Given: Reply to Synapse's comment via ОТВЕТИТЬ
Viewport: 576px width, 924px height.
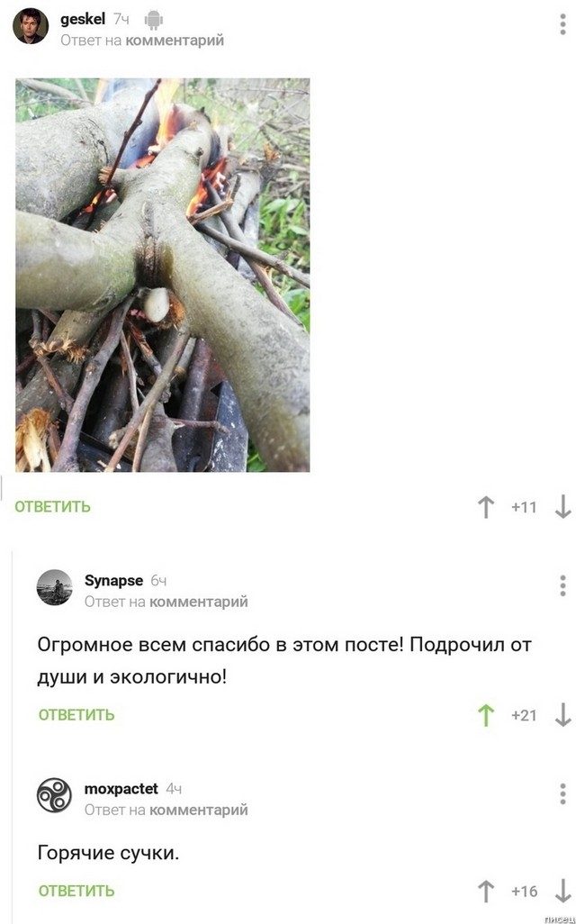Looking at the screenshot, I should point(76,715).
